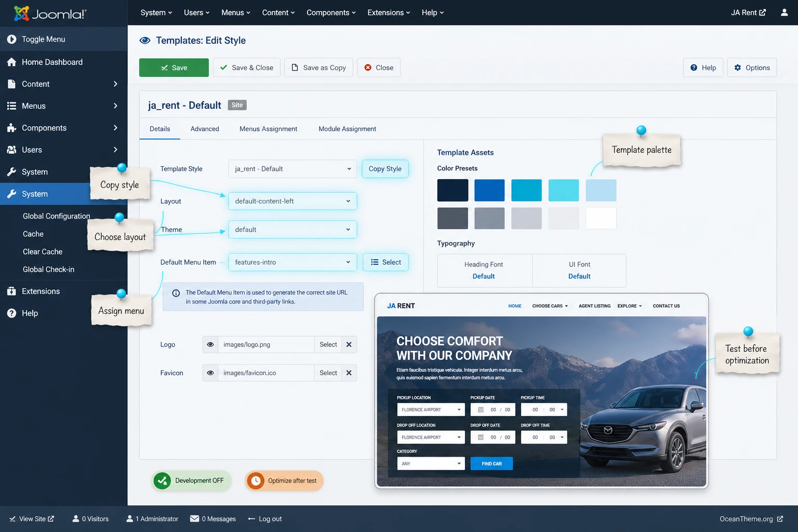This screenshot has width=798, height=532.
Task: Click the 0 Visitors person icon in footer
Action: point(76,518)
